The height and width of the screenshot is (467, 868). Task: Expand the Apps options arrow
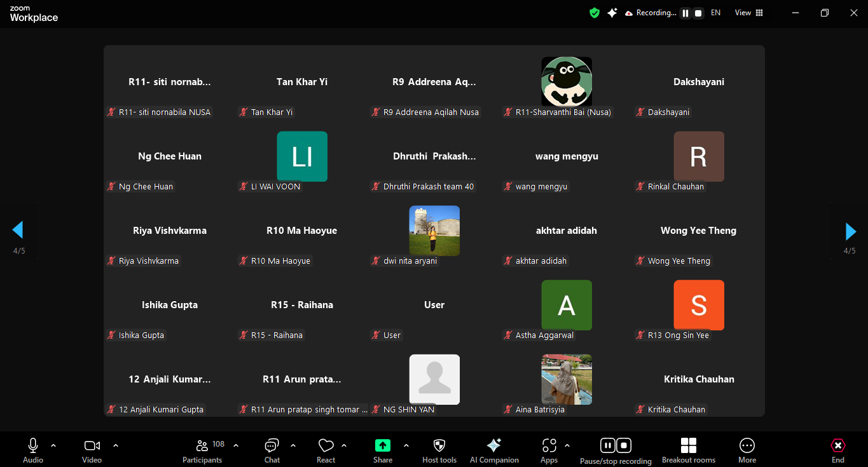click(567, 445)
